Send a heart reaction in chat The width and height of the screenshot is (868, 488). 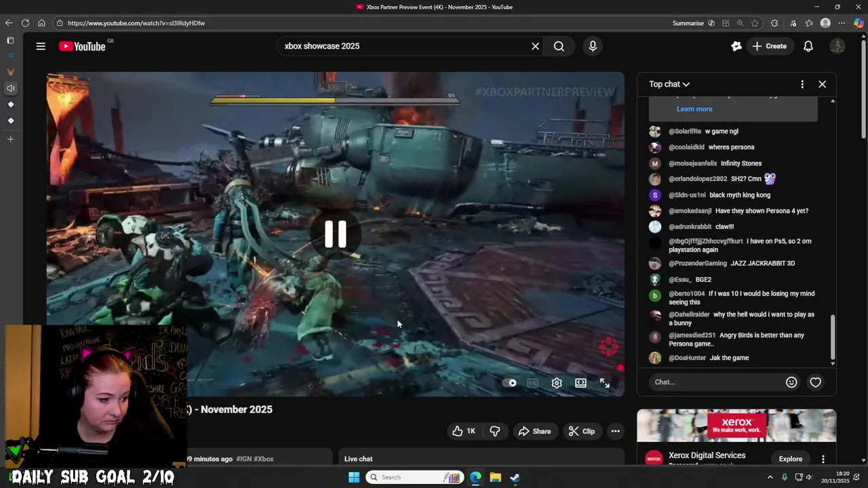click(x=815, y=382)
